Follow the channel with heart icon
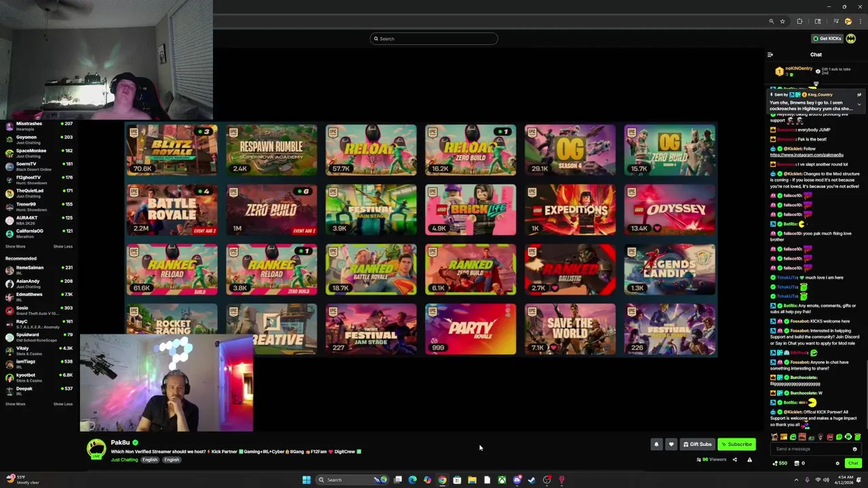Image resolution: width=868 pixels, height=488 pixels. tap(671, 445)
